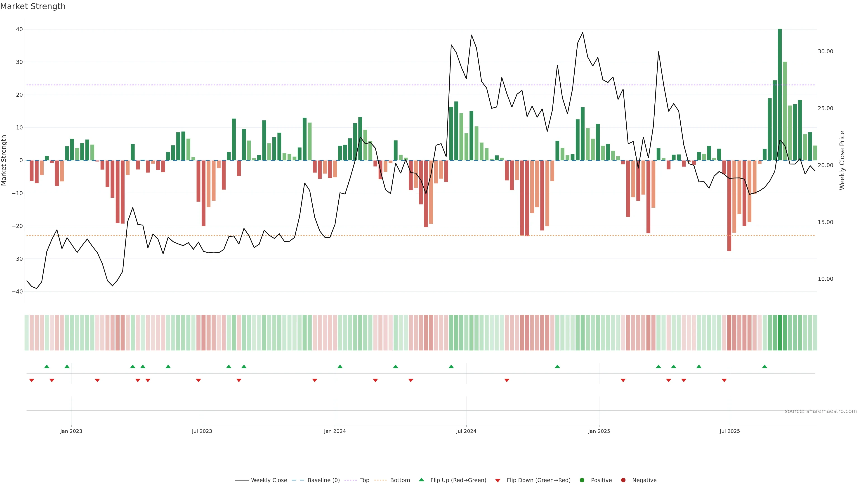Screen dimensions: 868x488
Task: Click the green Positive circle legend icon
Action: click(x=582, y=480)
